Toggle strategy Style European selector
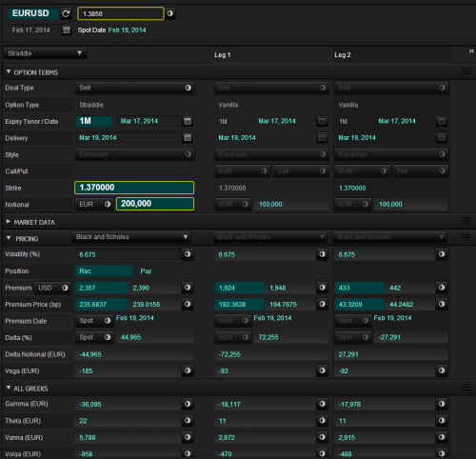 [x=134, y=154]
